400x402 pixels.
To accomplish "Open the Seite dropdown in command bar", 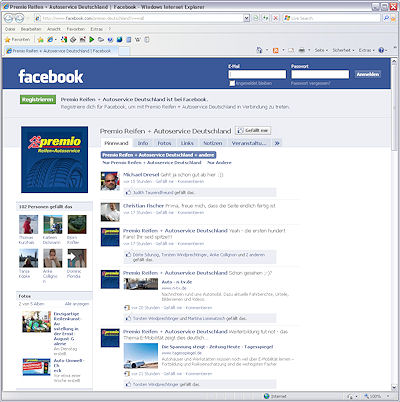I will 321,50.
